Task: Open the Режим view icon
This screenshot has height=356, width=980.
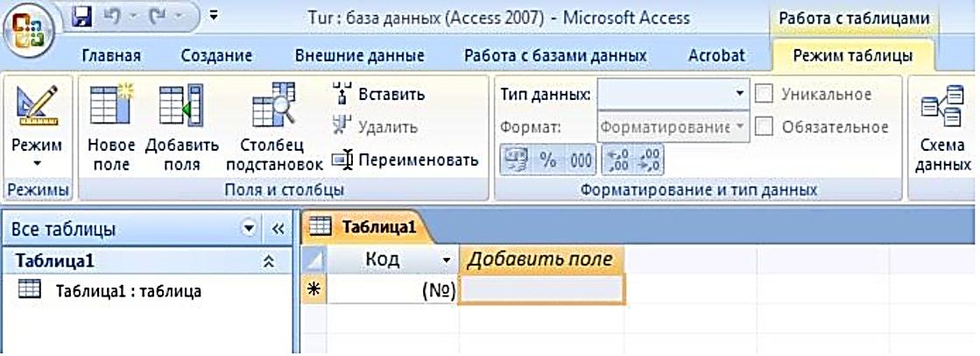Action: coord(37,103)
